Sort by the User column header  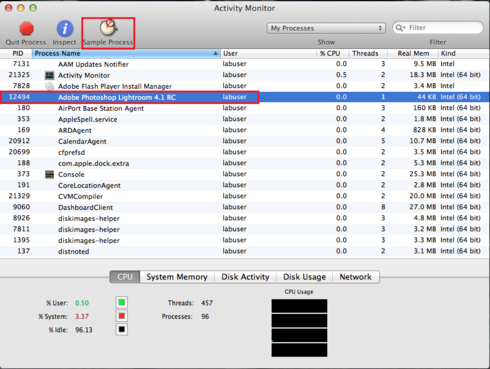click(x=268, y=53)
